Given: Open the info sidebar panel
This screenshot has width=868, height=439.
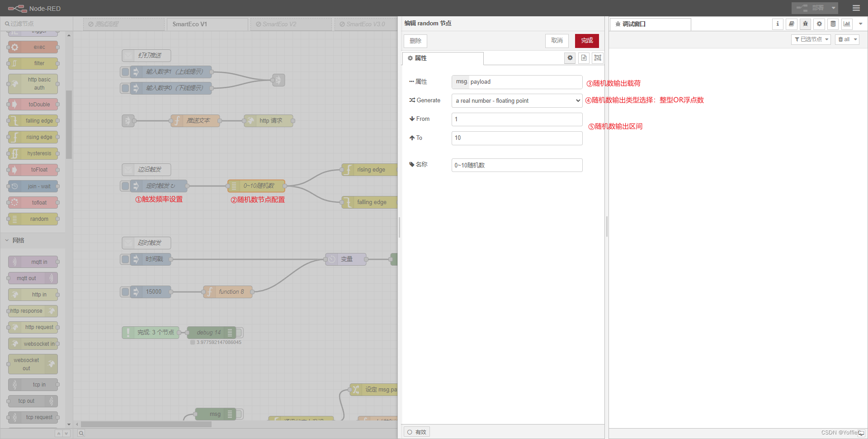Looking at the screenshot, I should click(778, 24).
